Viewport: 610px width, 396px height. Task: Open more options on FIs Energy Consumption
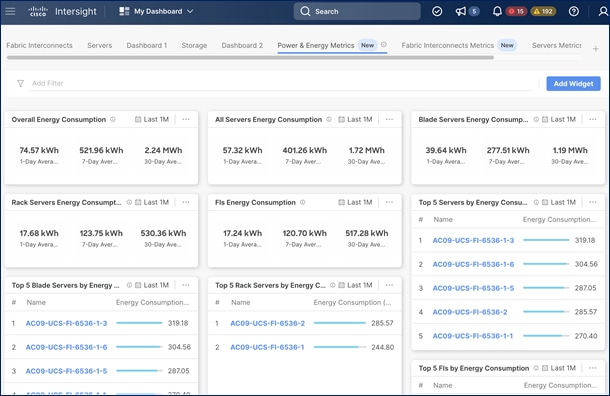pos(389,202)
